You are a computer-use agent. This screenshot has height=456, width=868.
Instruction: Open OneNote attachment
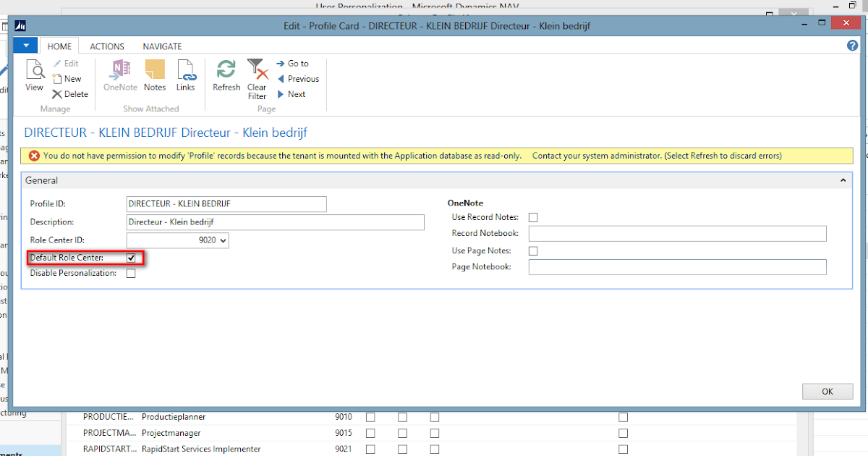coord(120,76)
